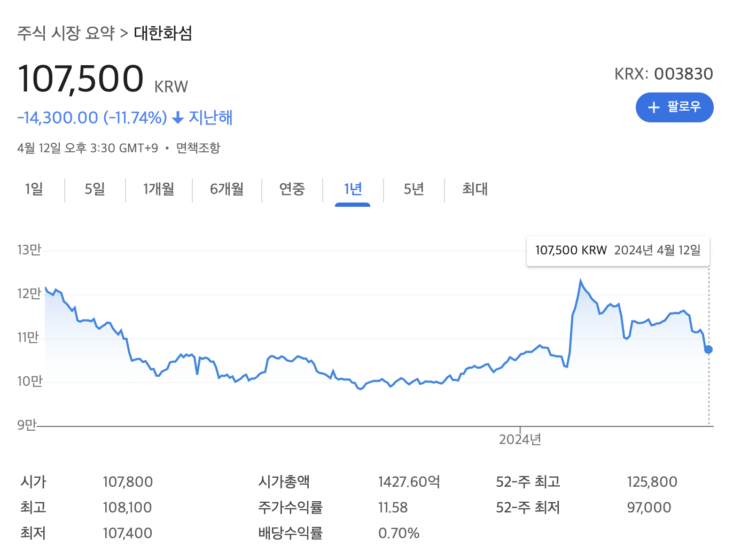733x560 pixels.
Task: Click the current price 107,500
Action: (x=81, y=79)
